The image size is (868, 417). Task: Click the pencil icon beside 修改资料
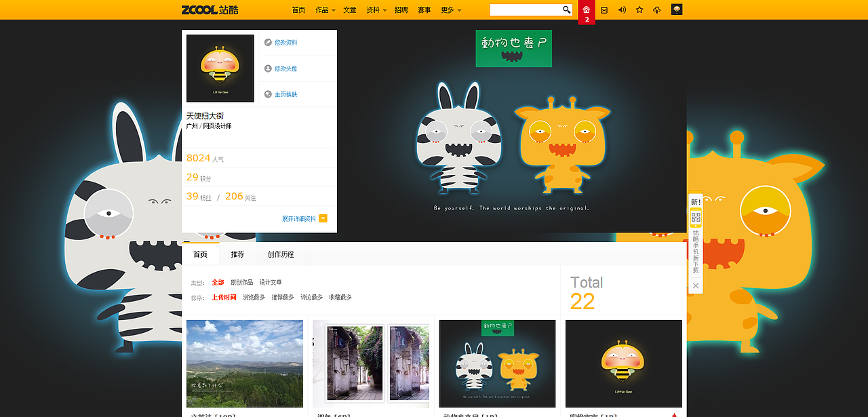coord(268,42)
